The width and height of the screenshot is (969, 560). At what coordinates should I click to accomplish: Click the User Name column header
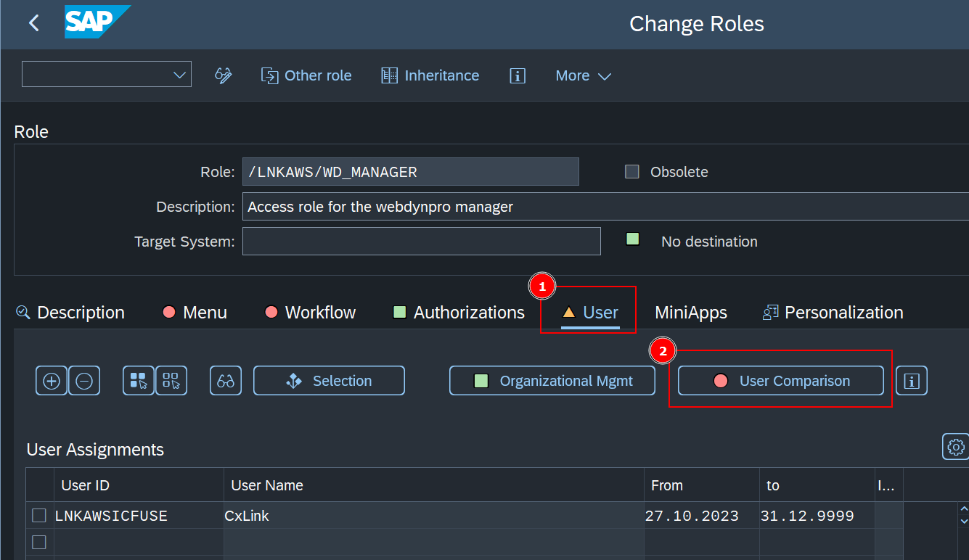pos(433,485)
